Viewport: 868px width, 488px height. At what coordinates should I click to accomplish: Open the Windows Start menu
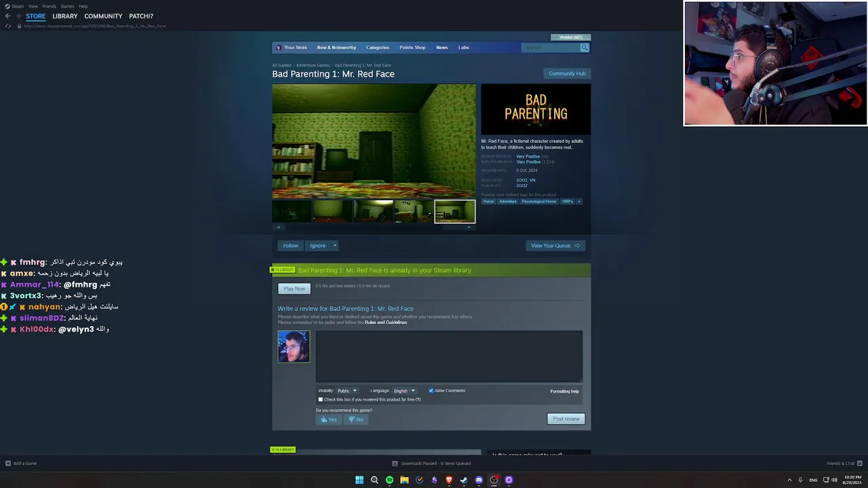click(x=359, y=480)
